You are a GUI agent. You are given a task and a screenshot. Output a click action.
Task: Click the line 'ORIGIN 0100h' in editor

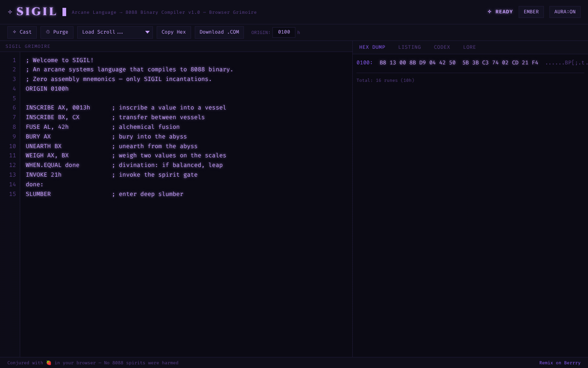[x=47, y=89]
